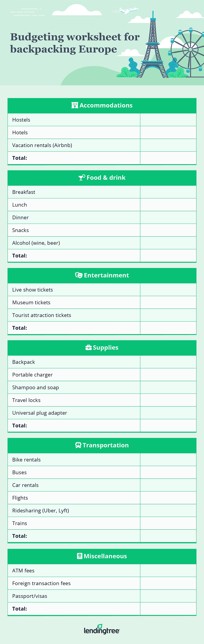This screenshot has height=644, width=204.
Task: Click the Entertainment theater masks icon
Action: click(79, 275)
